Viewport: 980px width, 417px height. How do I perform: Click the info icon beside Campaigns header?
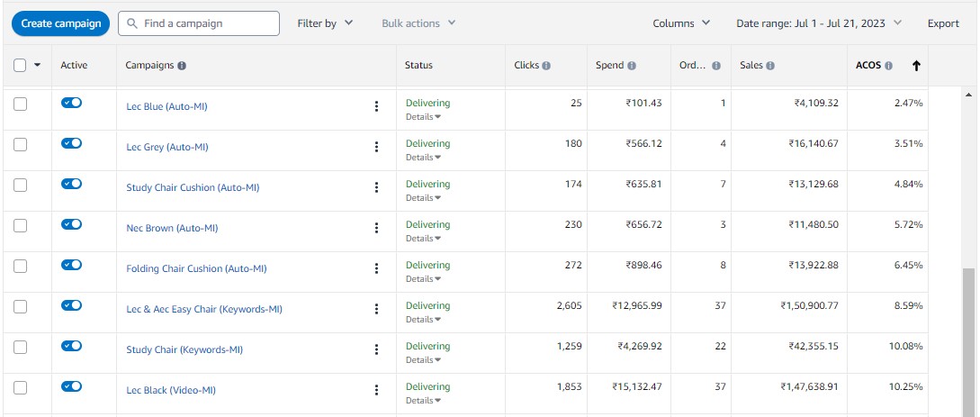pos(182,66)
